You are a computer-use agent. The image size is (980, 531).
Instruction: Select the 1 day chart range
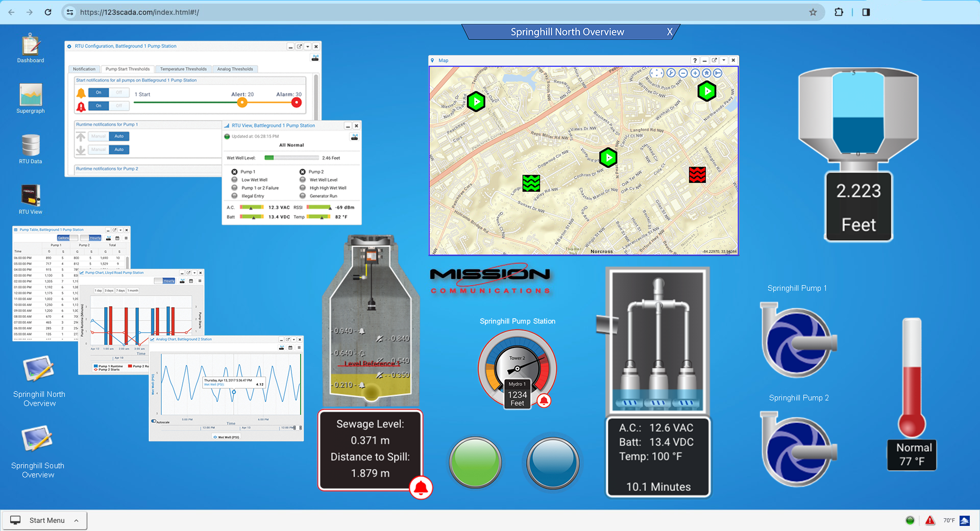pos(99,291)
